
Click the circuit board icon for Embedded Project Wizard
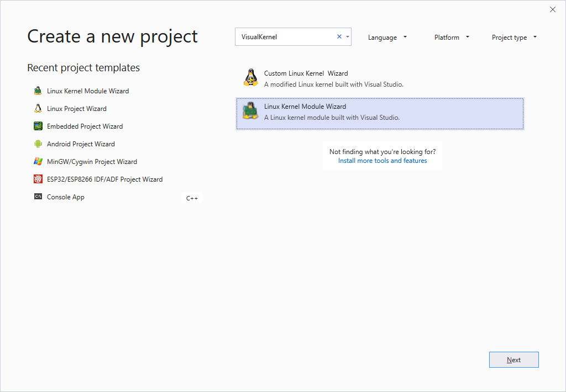click(x=38, y=126)
